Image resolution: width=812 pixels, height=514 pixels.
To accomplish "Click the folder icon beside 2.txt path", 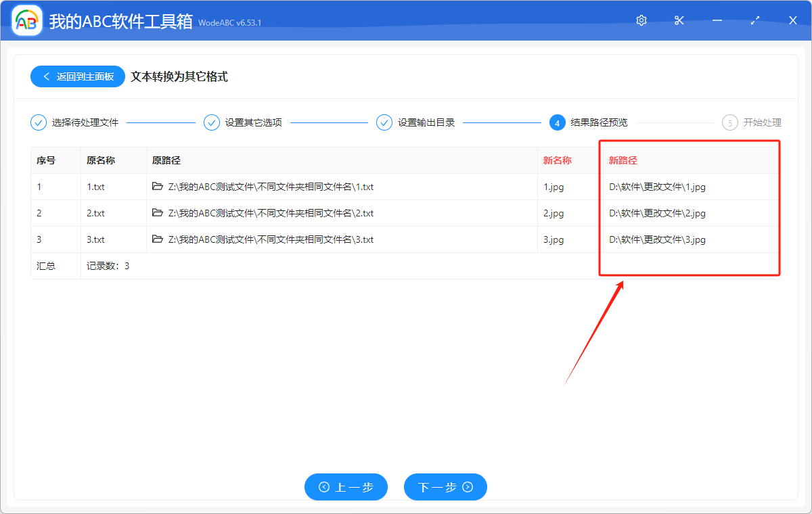I will point(158,213).
